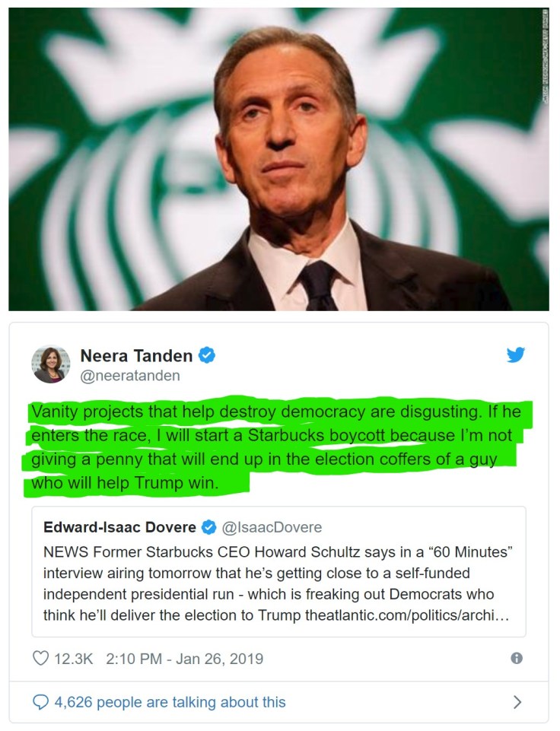Click the @IsaacDovere handle

click(x=272, y=527)
